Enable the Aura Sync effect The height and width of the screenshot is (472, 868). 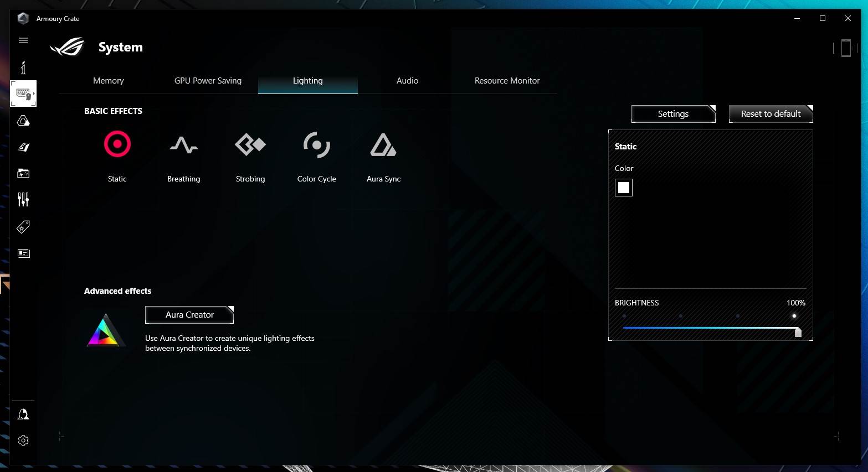[x=383, y=145]
